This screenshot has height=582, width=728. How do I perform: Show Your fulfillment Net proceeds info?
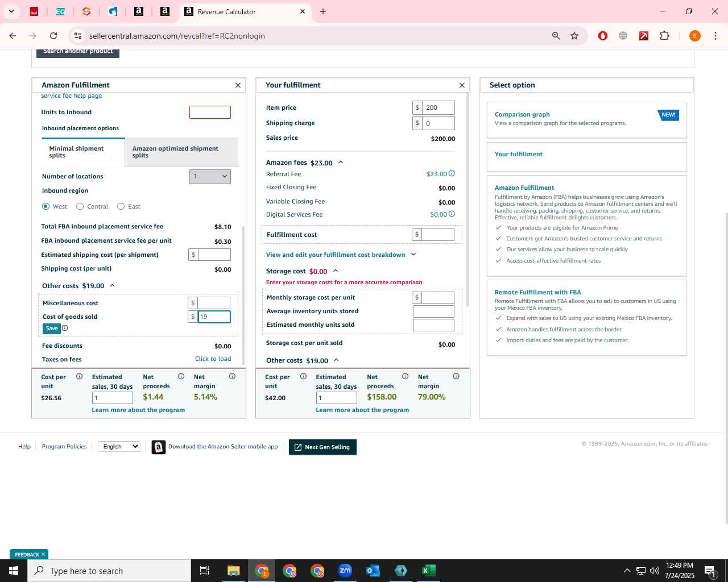click(405, 376)
